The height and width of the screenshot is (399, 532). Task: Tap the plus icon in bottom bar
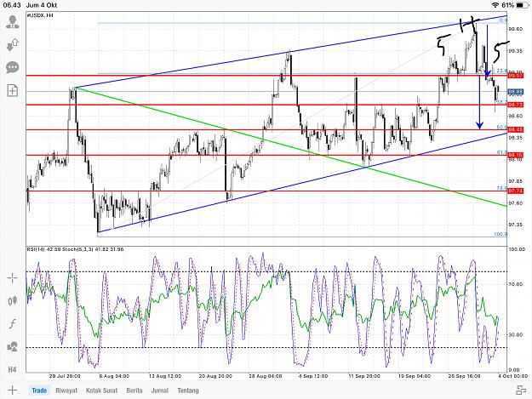[x=12, y=390]
